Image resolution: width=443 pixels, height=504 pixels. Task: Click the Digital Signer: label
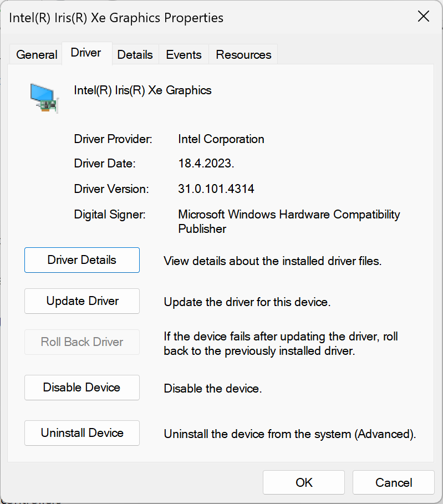point(110,215)
